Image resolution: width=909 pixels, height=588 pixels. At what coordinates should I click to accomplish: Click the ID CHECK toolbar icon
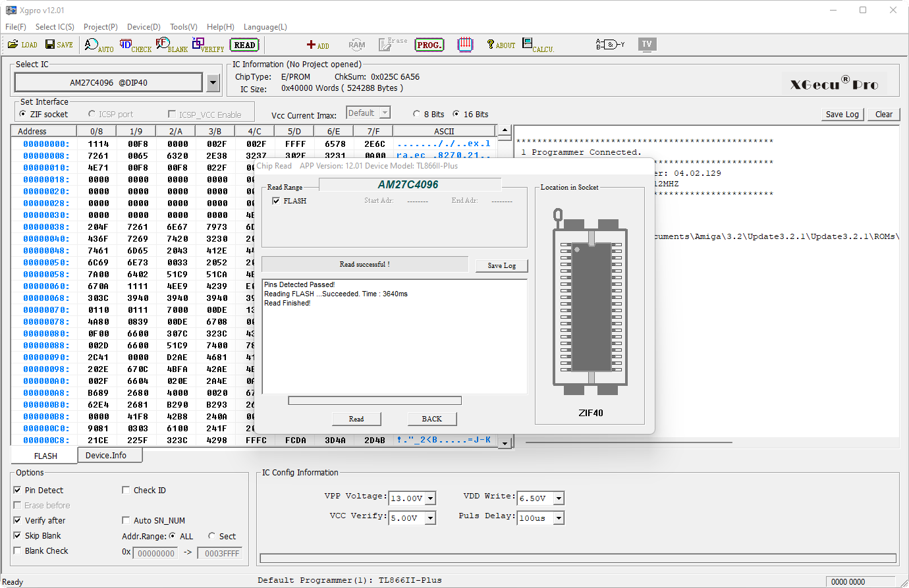click(135, 45)
